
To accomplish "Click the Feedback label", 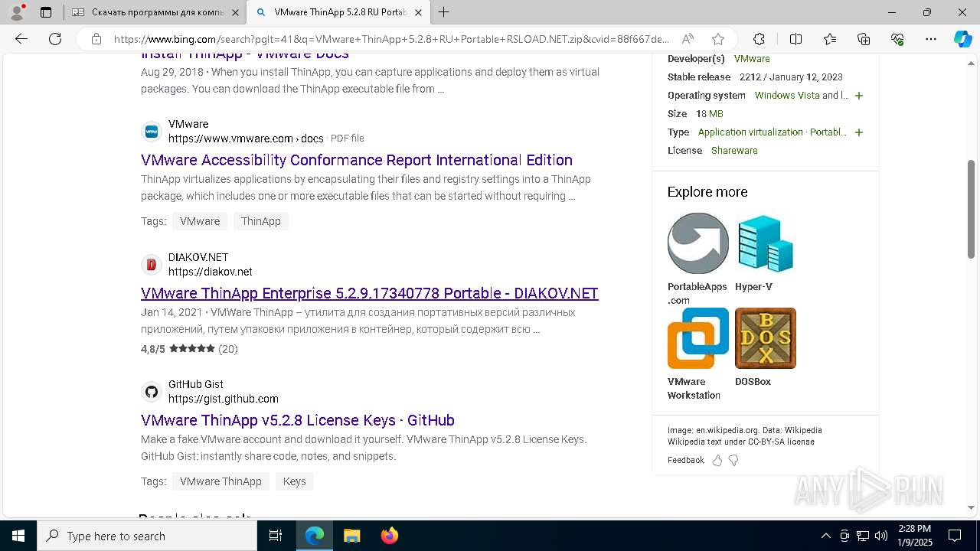I will 686,460.
